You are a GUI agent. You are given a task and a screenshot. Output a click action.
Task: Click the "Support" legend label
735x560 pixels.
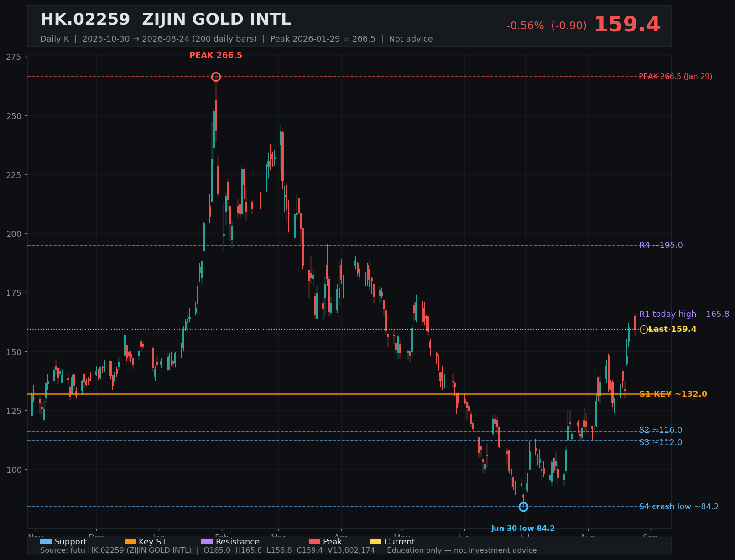pyautogui.click(x=71, y=542)
